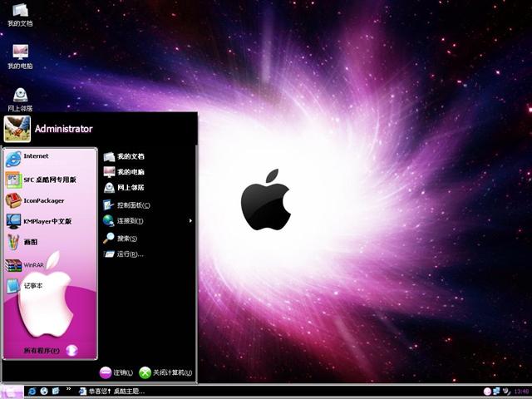Click the green 关闭计算机 icon

(145, 372)
